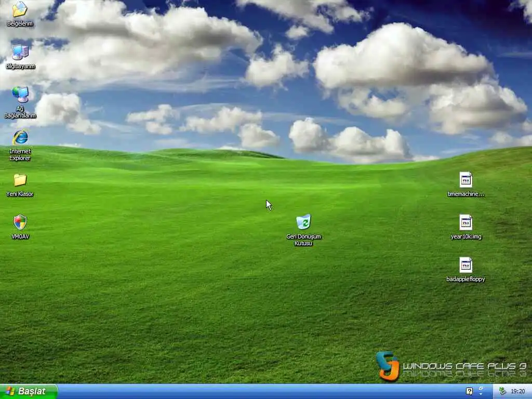Click the 19:20 taskbar clock
Image resolution: width=532 pixels, height=399 pixels.
click(518, 391)
